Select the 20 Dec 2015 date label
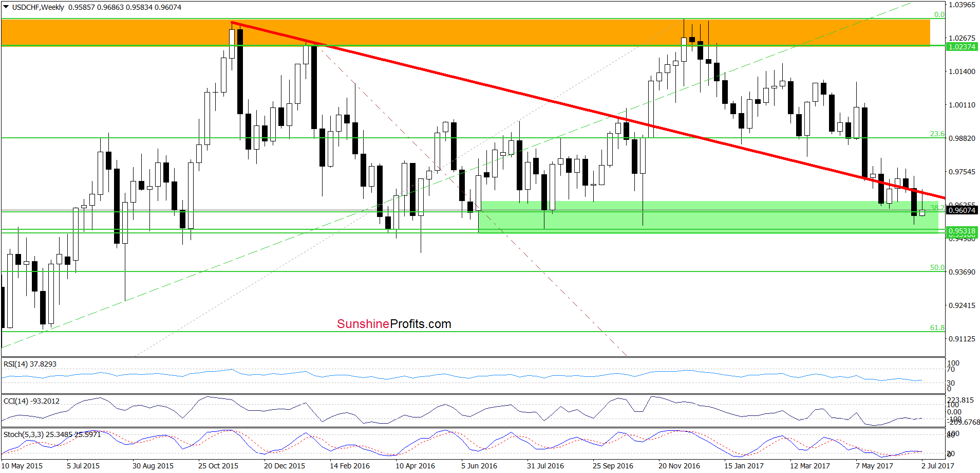The height and width of the screenshot is (473, 980). [x=285, y=466]
